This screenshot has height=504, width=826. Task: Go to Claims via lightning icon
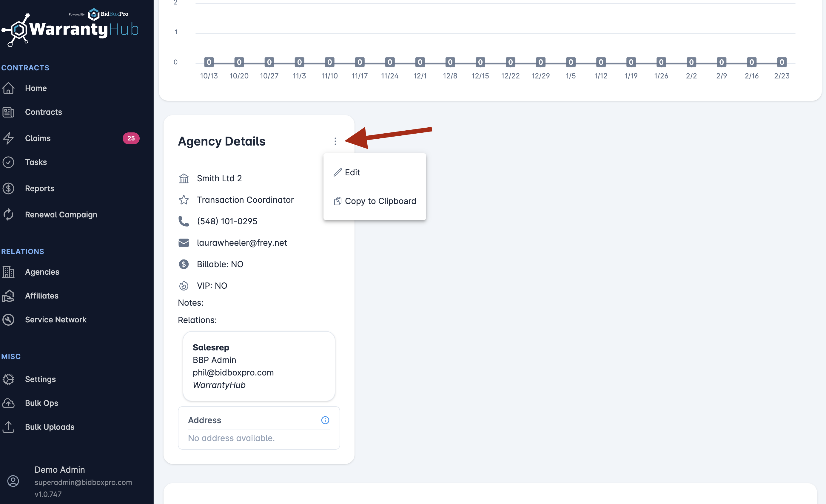click(8, 138)
